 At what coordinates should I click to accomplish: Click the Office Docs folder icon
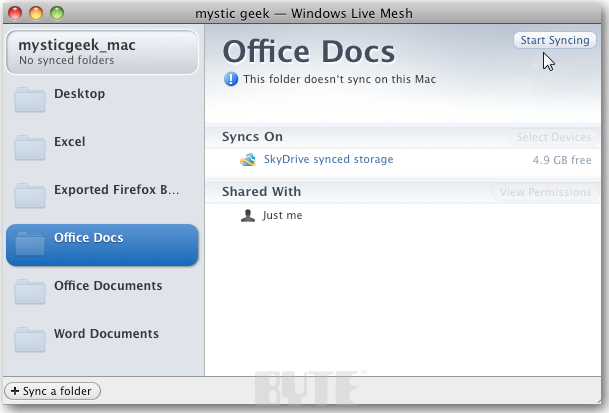click(x=30, y=243)
